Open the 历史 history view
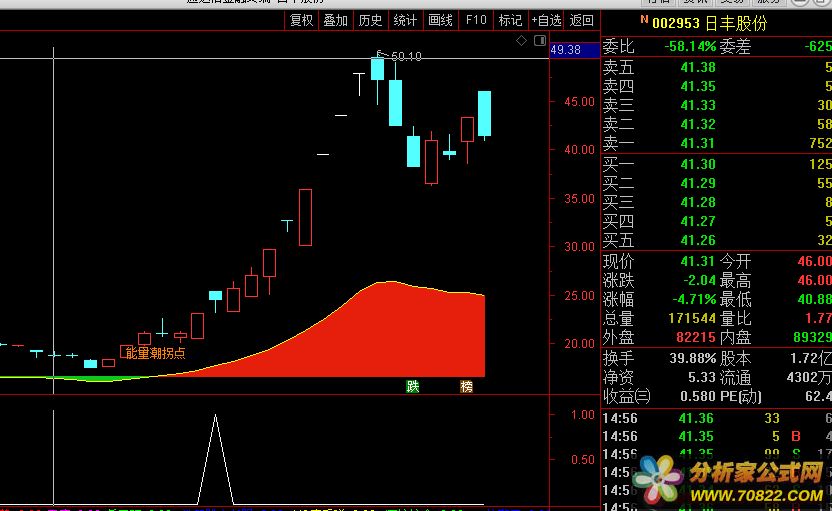The height and width of the screenshot is (511, 832). click(x=370, y=20)
